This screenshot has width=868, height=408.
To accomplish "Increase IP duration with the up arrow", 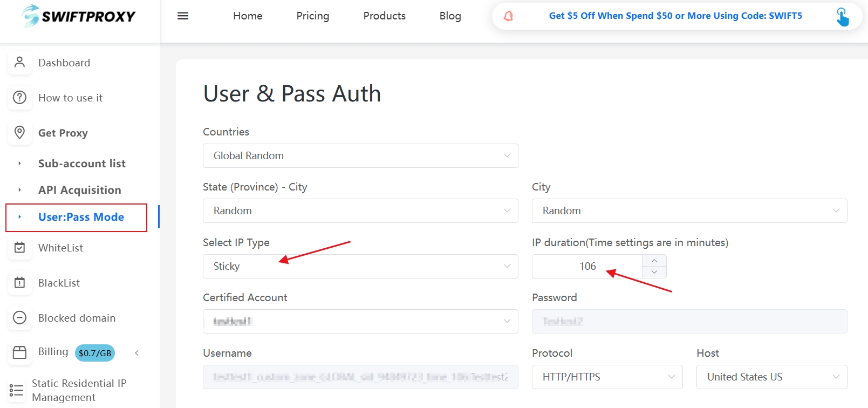I will (654, 261).
